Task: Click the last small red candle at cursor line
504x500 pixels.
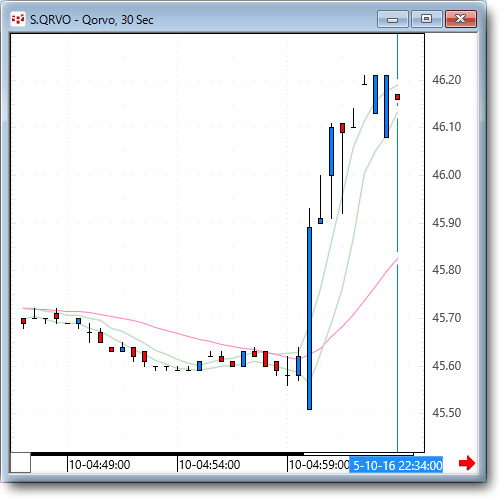Action: click(x=397, y=97)
